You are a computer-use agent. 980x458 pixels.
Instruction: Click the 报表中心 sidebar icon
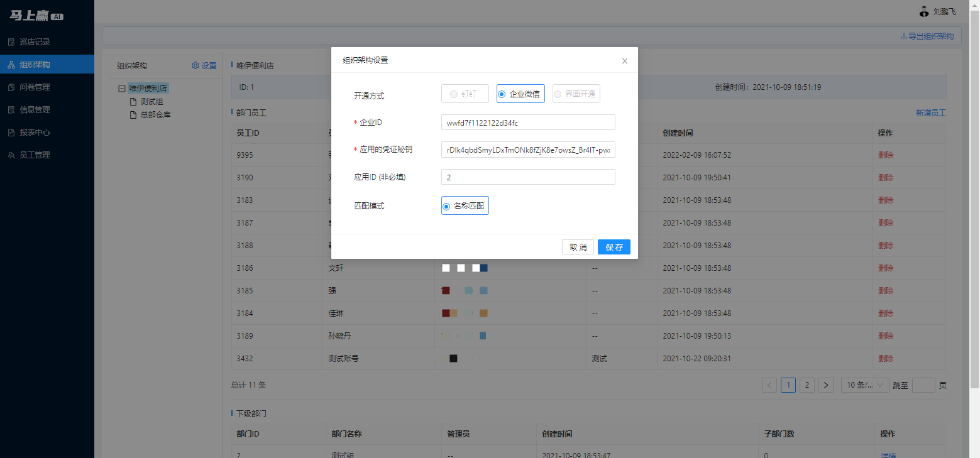(11, 133)
